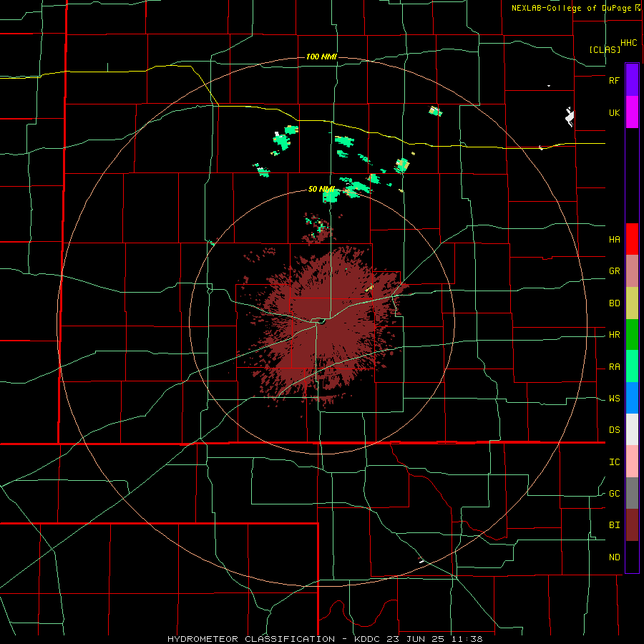
Task: Click the GR legend label
Action: 614,271
